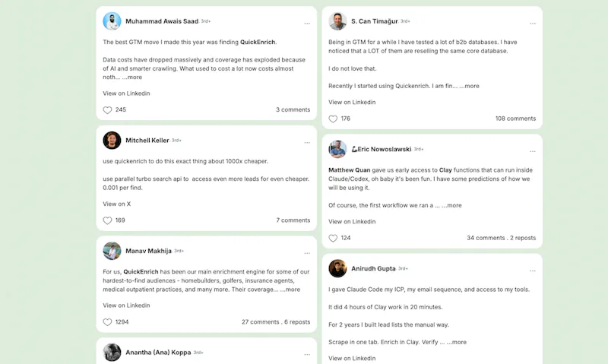The image size is (608, 364).
Task: Open three-dot menu on Anirudh Gupta's post
Action: coord(533,271)
